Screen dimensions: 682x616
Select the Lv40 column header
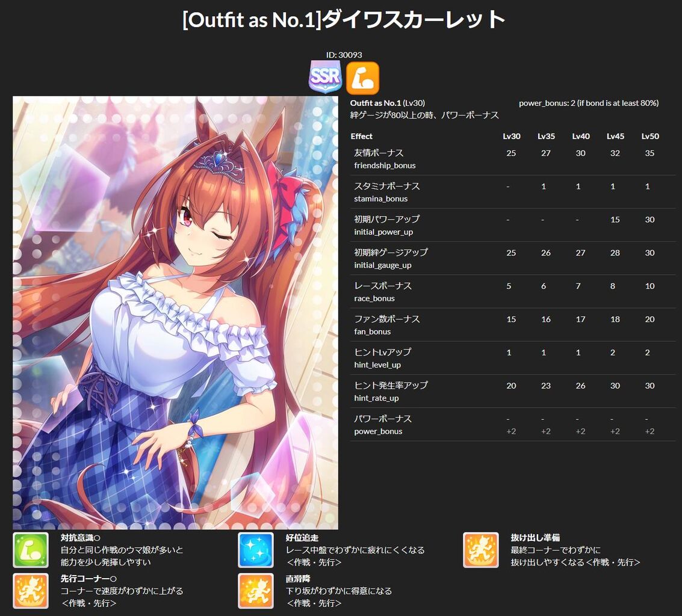581,136
